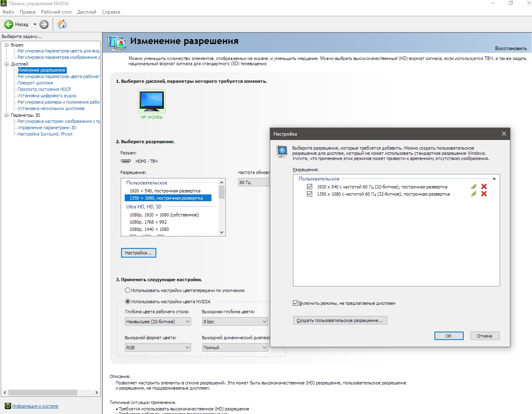Click 'Создать пользовательское разрешение...' button
The height and width of the screenshot is (414, 532).
pos(340,320)
